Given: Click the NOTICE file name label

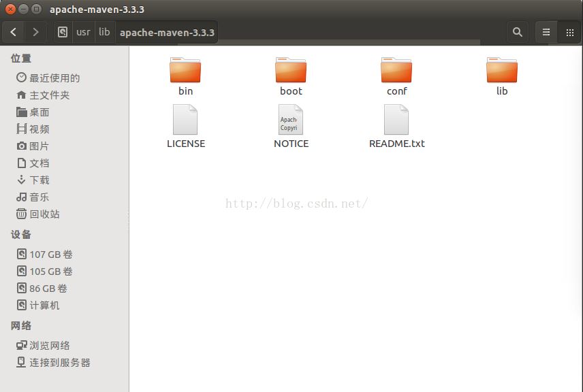Looking at the screenshot, I should tap(291, 144).
